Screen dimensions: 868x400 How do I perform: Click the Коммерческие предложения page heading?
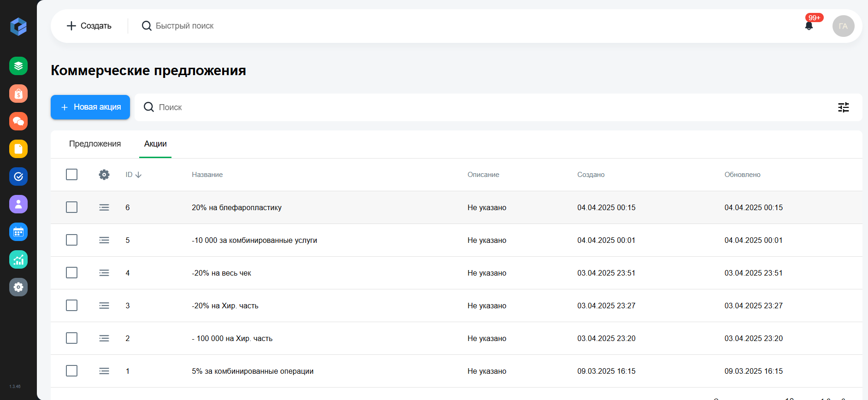pos(148,71)
